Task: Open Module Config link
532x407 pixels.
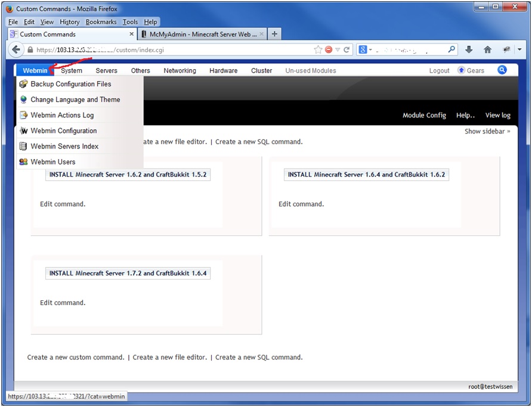Action: coord(424,115)
